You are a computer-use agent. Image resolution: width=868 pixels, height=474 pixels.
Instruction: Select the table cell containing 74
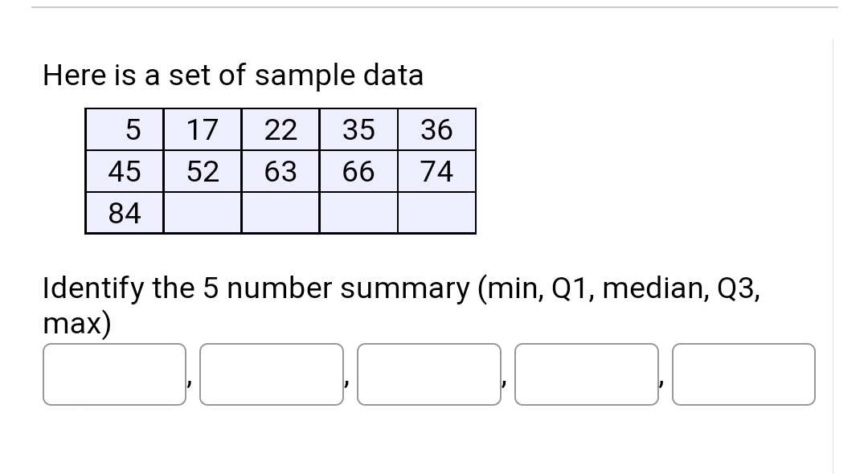click(436, 171)
